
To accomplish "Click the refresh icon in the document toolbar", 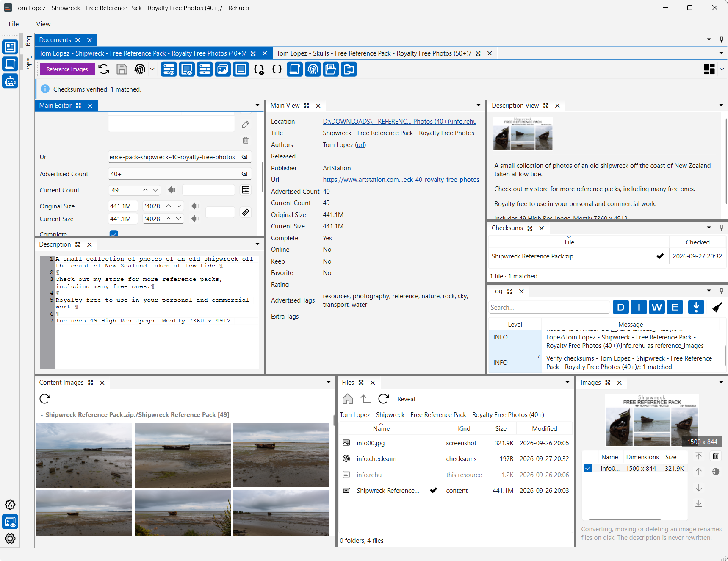I will tap(104, 69).
